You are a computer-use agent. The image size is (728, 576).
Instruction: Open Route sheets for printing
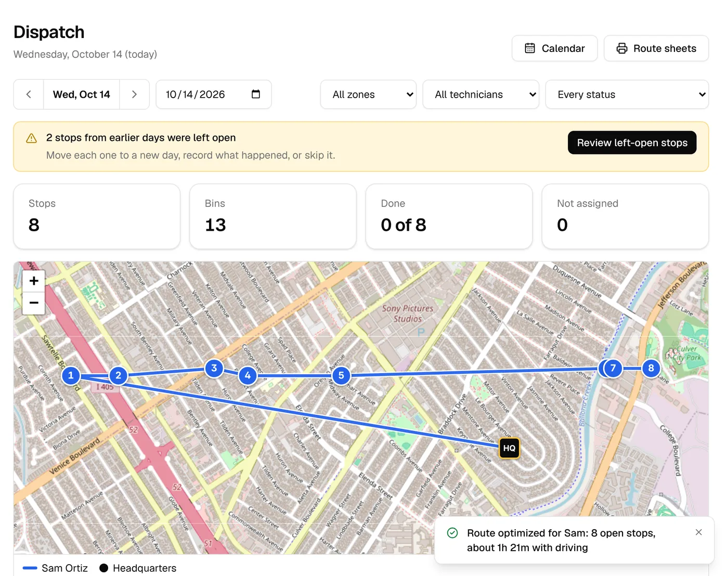656,48
